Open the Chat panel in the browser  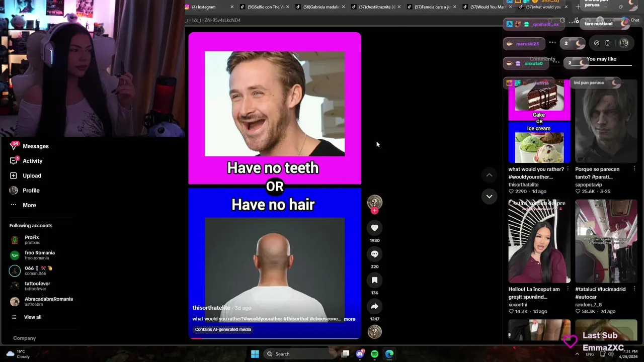click(x=630, y=21)
